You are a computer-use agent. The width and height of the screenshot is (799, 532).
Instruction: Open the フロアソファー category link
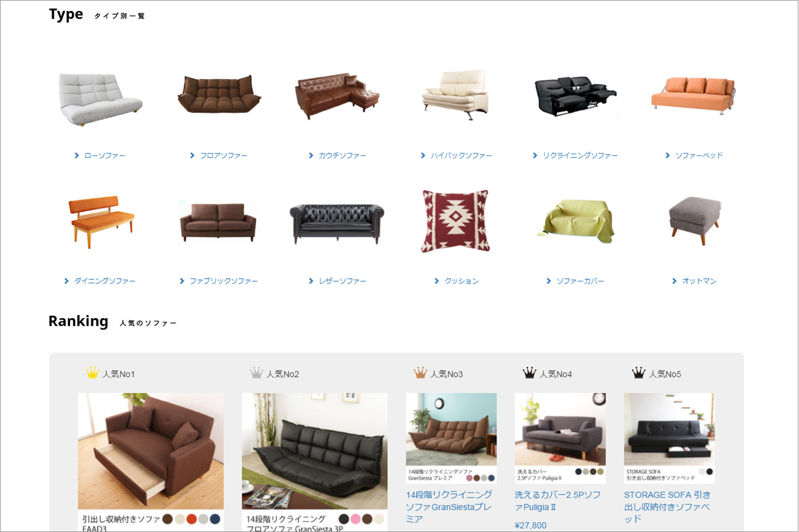[224, 155]
